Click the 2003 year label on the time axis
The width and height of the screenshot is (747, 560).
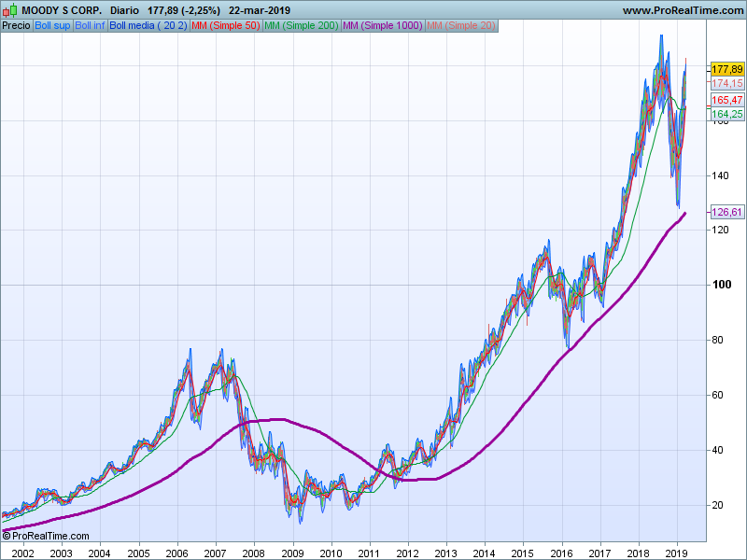coord(61,553)
